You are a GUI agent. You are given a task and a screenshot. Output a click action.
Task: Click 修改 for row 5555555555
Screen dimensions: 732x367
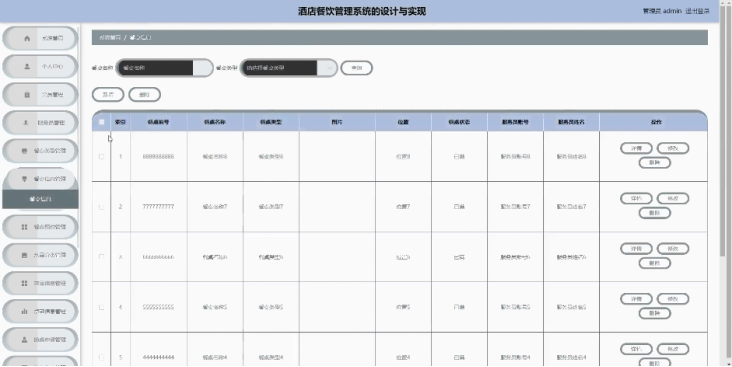[673, 299]
